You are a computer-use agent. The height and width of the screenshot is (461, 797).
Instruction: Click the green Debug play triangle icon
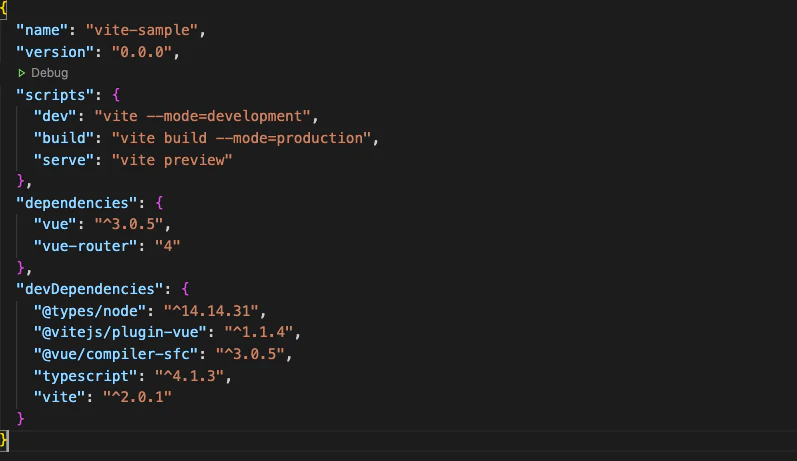tap(21, 73)
